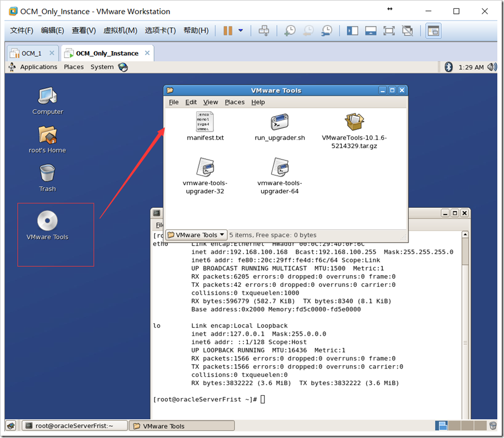Close the OCM_Only_Instance tab

pyautogui.click(x=147, y=53)
